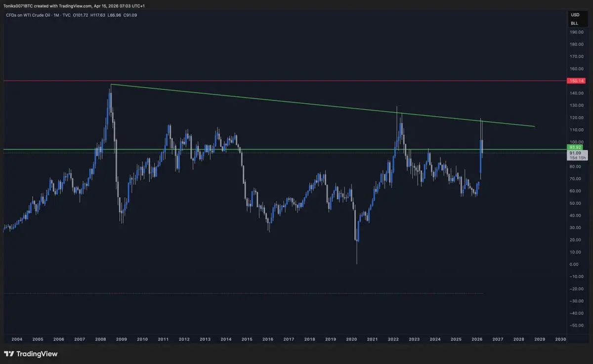Click the 2008 label on time axis

(x=101, y=339)
